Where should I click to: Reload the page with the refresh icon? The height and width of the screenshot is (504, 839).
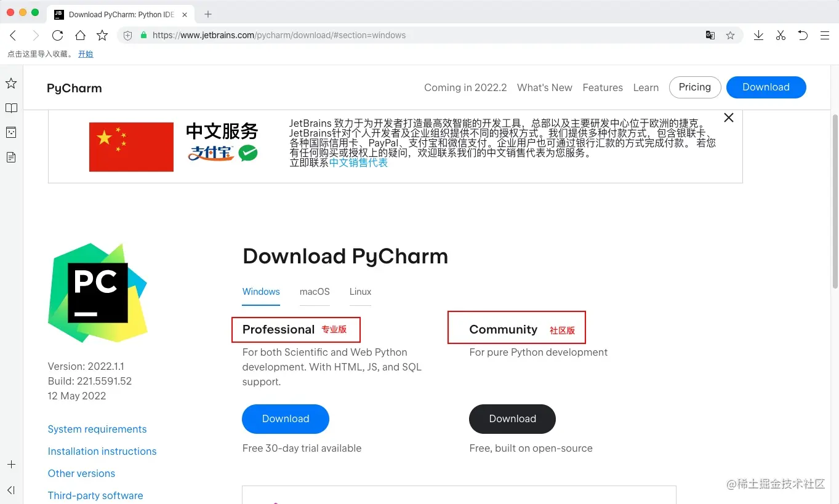(x=57, y=36)
